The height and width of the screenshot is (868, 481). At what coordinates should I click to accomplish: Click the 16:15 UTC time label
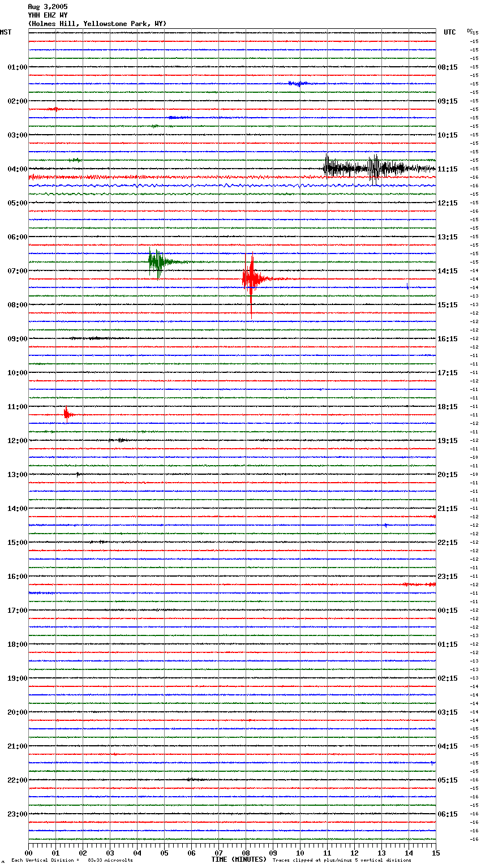[448, 339]
